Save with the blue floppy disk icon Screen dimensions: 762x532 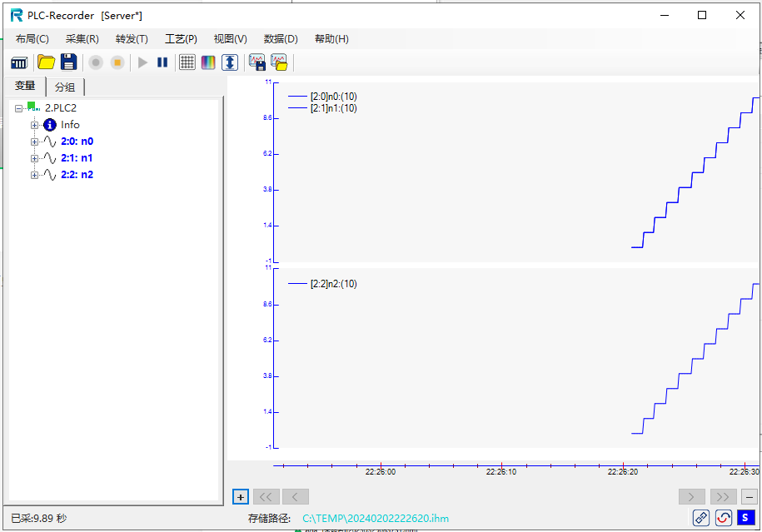pos(68,62)
